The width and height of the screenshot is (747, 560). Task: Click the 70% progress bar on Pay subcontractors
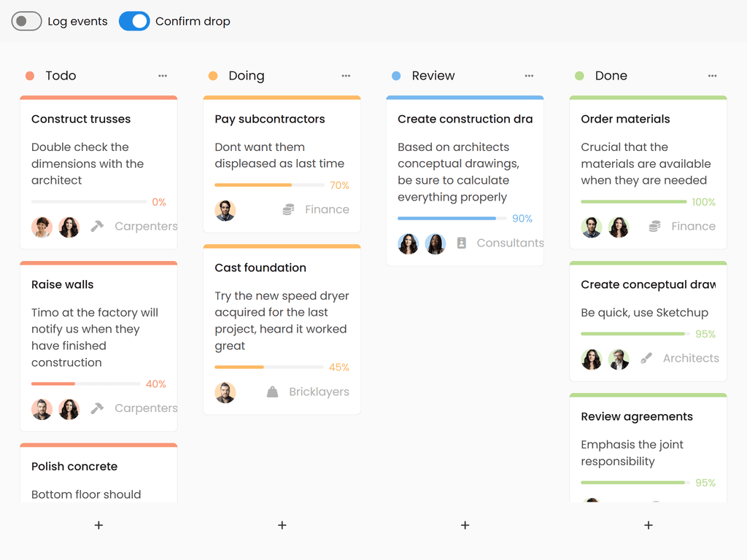[x=269, y=185]
